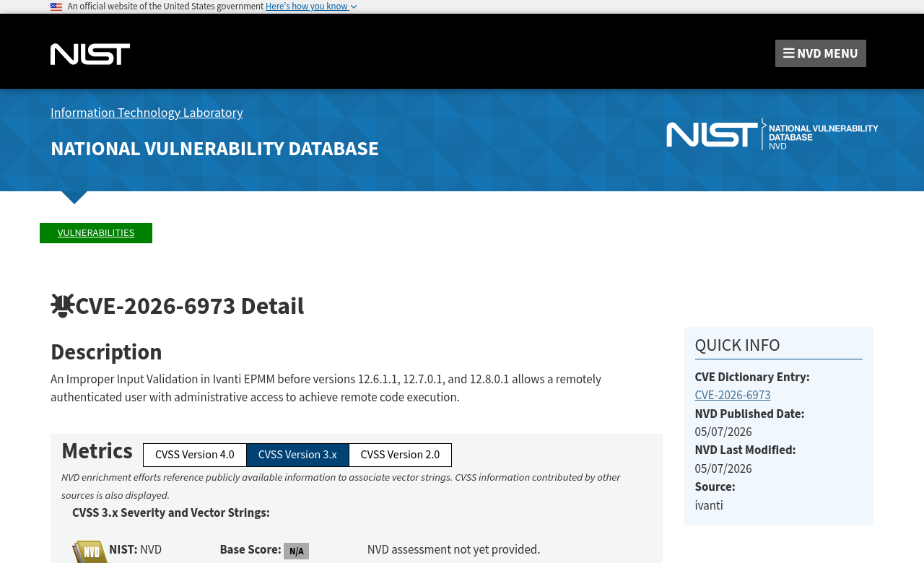Open the NVD MENU button
The width and height of the screenshot is (924, 563).
821,53
